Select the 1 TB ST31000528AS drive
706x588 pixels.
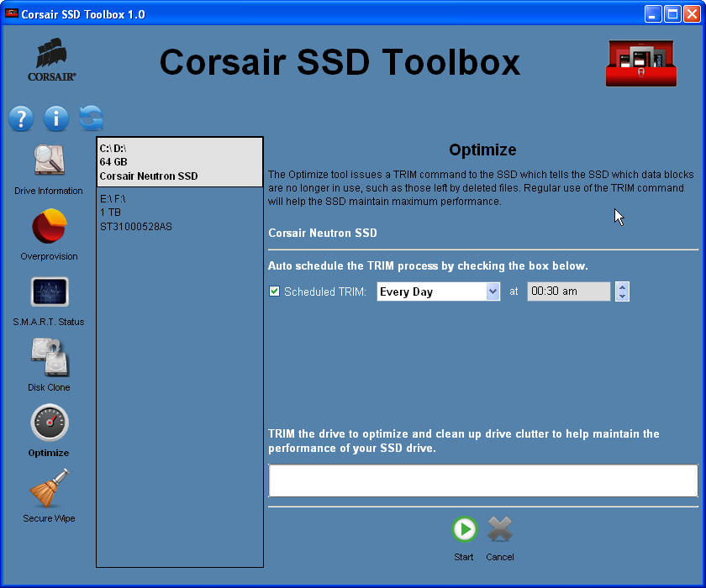(180, 213)
